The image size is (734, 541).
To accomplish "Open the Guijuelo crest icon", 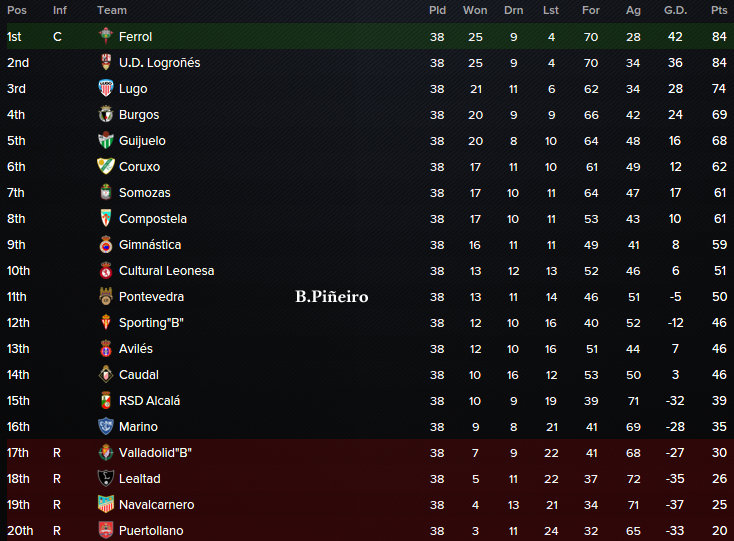I will tap(106, 140).
